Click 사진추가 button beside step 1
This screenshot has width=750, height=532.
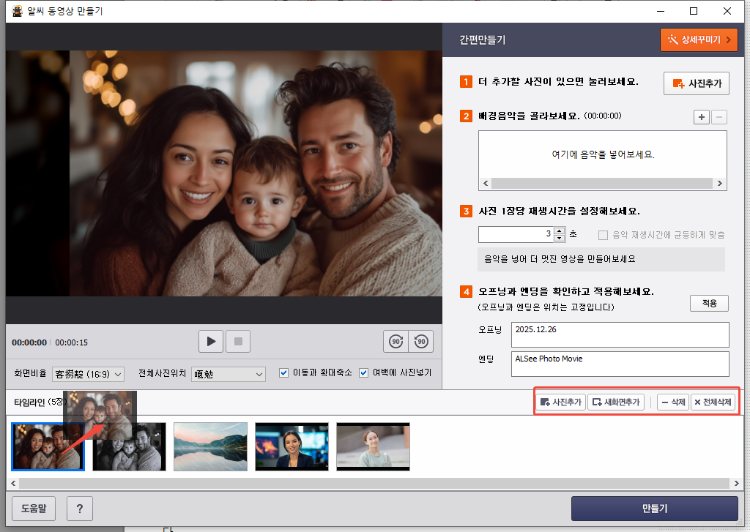[696, 84]
